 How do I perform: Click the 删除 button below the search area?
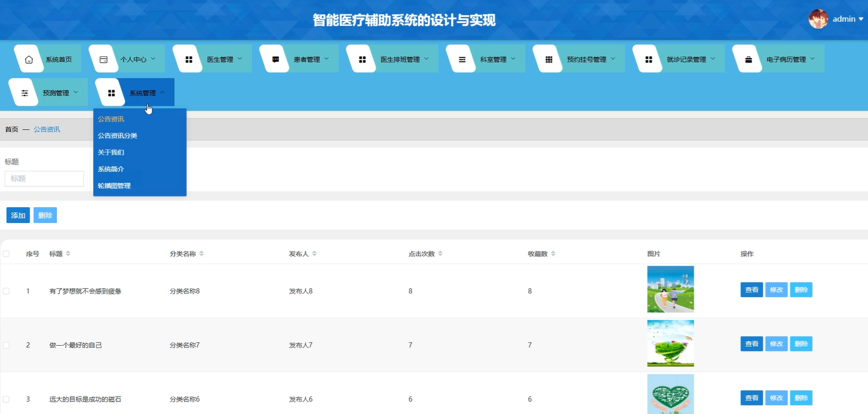coord(45,215)
